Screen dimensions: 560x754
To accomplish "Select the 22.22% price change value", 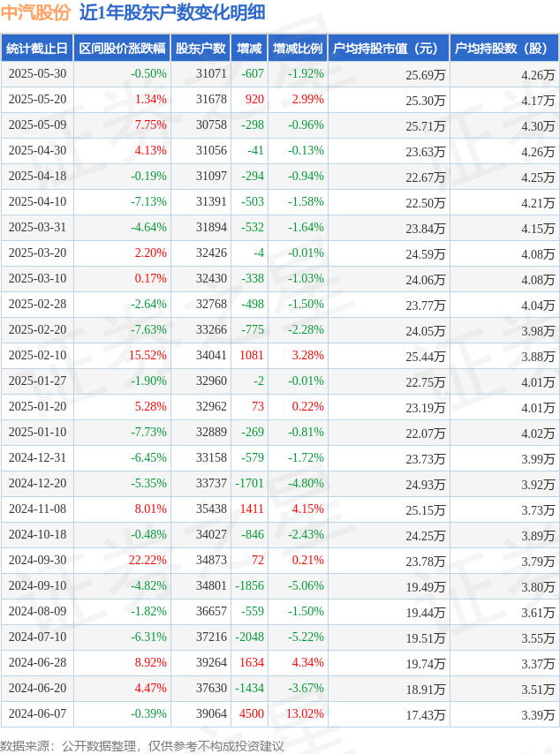I will [x=148, y=561].
